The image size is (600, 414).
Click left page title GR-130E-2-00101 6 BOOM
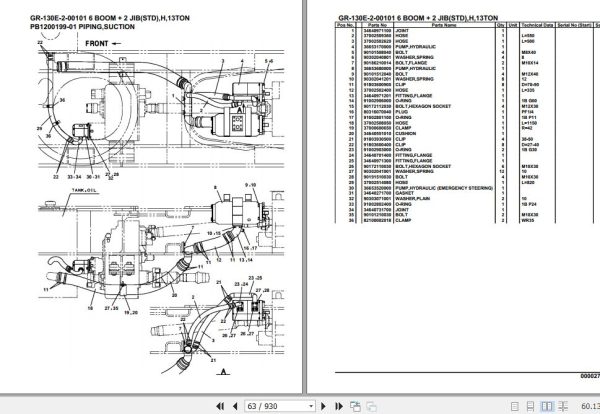click(110, 18)
